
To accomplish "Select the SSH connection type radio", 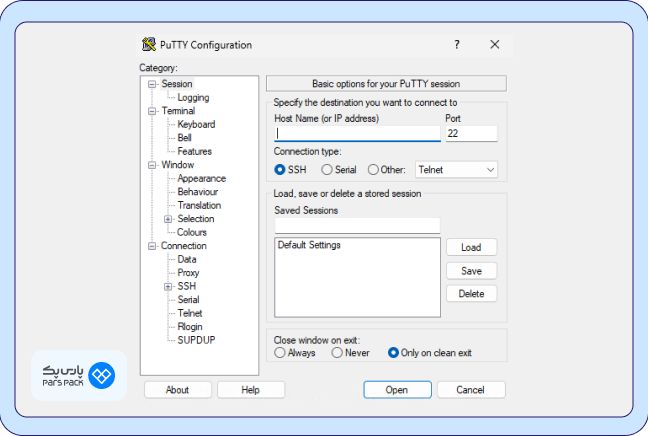I will tap(280, 169).
